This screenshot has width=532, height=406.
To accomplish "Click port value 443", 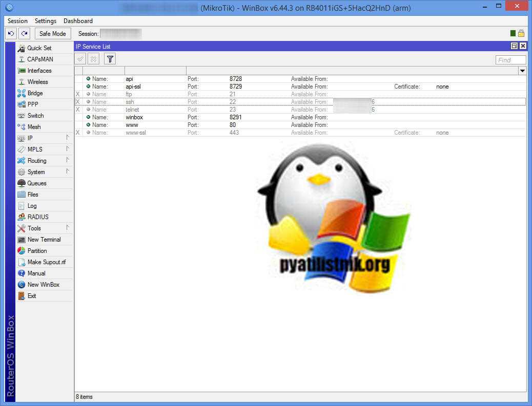I will click(x=234, y=133).
